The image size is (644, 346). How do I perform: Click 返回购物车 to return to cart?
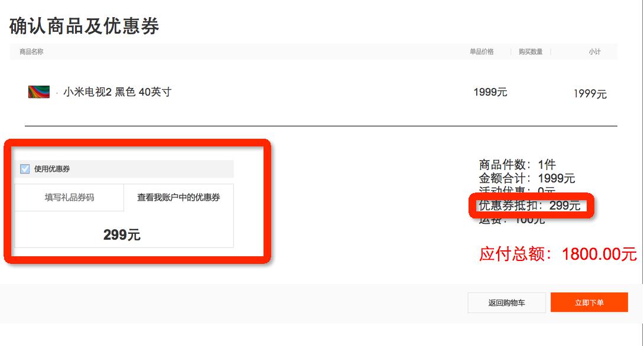tap(507, 302)
